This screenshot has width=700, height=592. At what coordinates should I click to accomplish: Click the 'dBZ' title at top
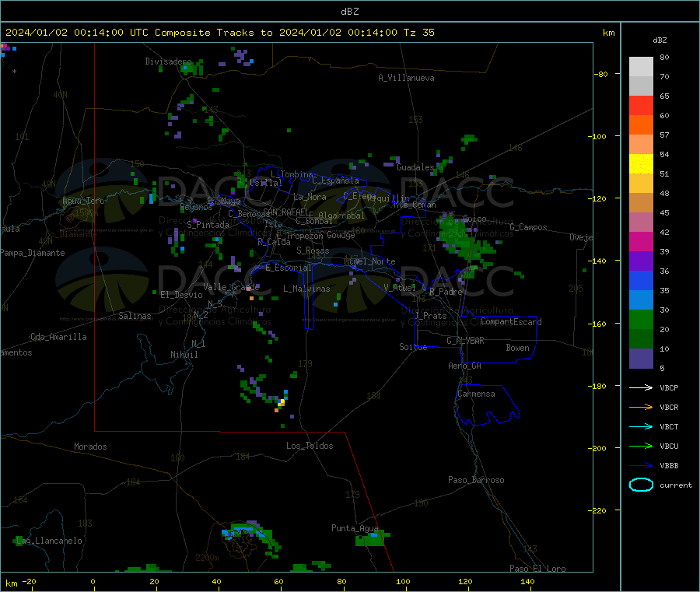349,12
